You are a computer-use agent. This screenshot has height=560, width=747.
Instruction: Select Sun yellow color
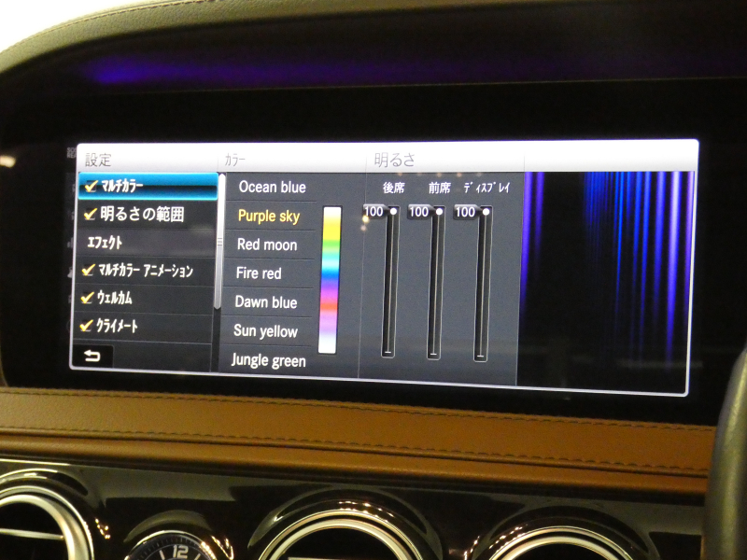265,331
